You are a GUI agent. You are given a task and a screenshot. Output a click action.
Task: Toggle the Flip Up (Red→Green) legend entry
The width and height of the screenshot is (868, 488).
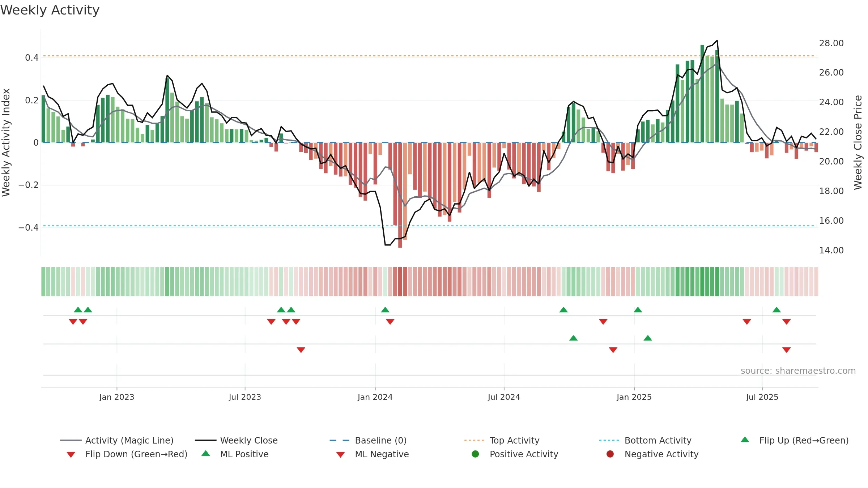click(x=795, y=440)
